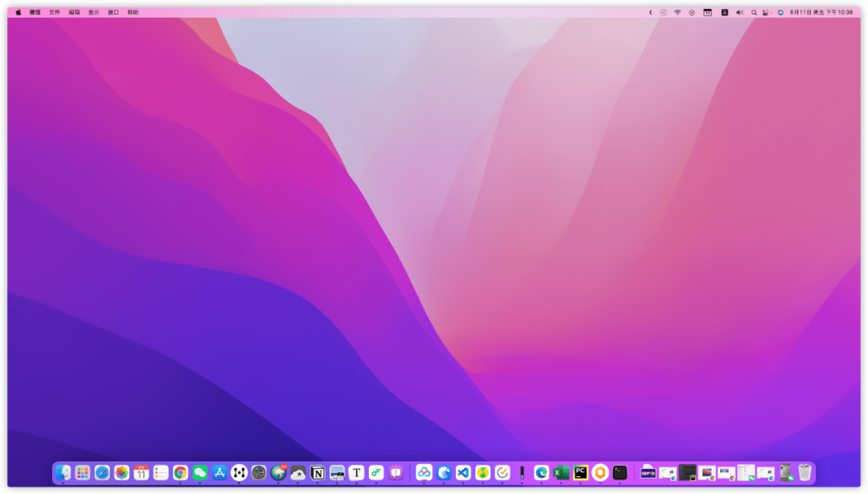Open Spotlight search magnifier icon

pos(754,12)
